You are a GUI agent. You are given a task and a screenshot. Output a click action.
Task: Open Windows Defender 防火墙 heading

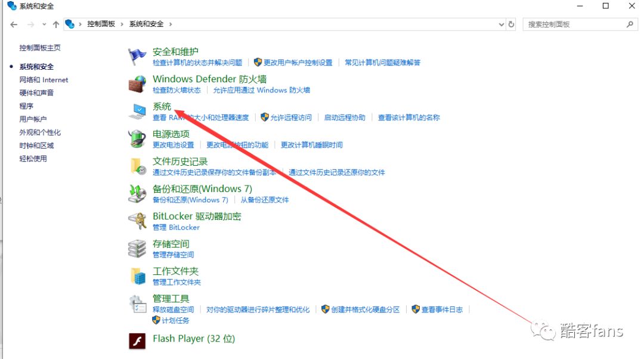(x=209, y=79)
